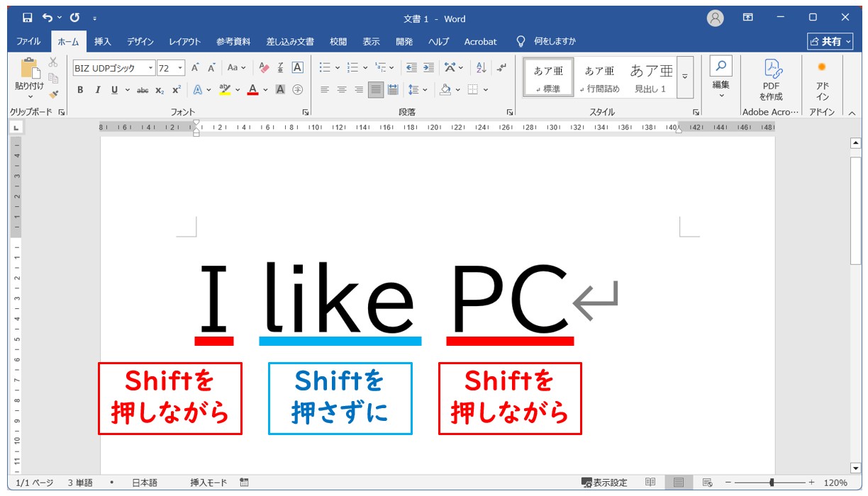Image resolution: width=868 pixels, height=496 pixels.
Task: Open font color picker arrow
Action: point(265,90)
